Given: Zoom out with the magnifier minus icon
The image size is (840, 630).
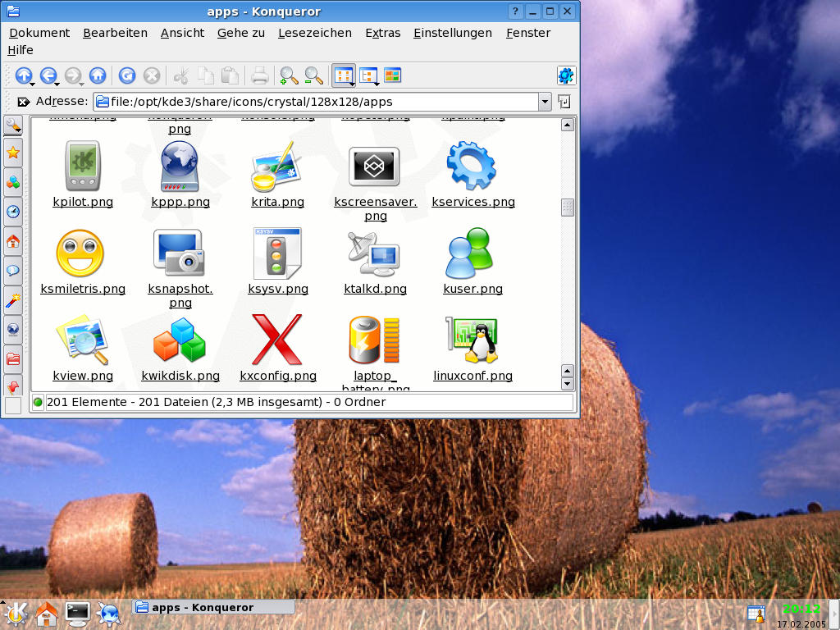Looking at the screenshot, I should point(313,75).
